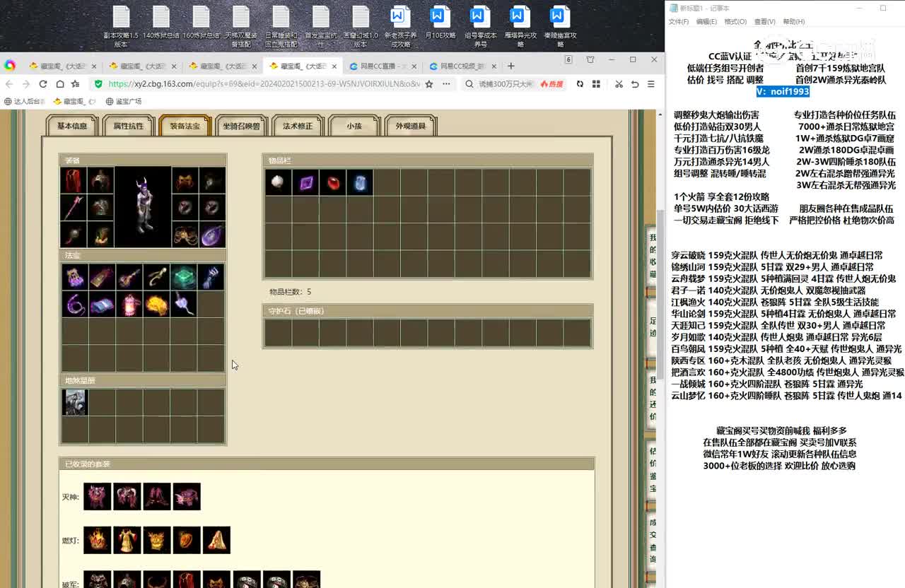The height and width of the screenshot is (588, 905).
Task: Click the first 灭神 set icon
Action: [98, 497]
